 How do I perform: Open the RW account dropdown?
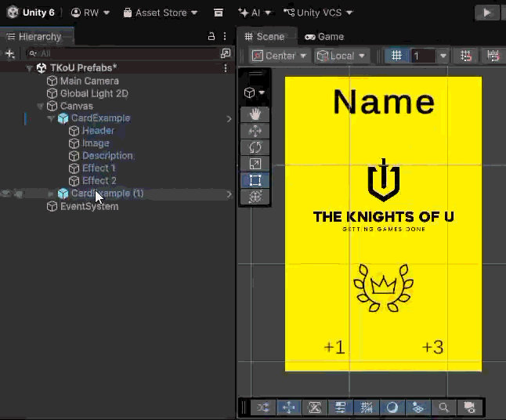point(90,13)
